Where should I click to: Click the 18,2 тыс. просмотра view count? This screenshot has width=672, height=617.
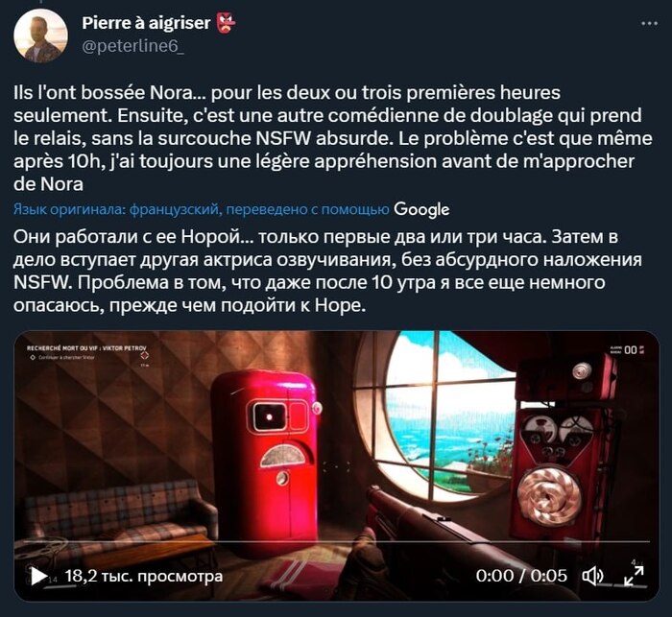click(144, 576)
